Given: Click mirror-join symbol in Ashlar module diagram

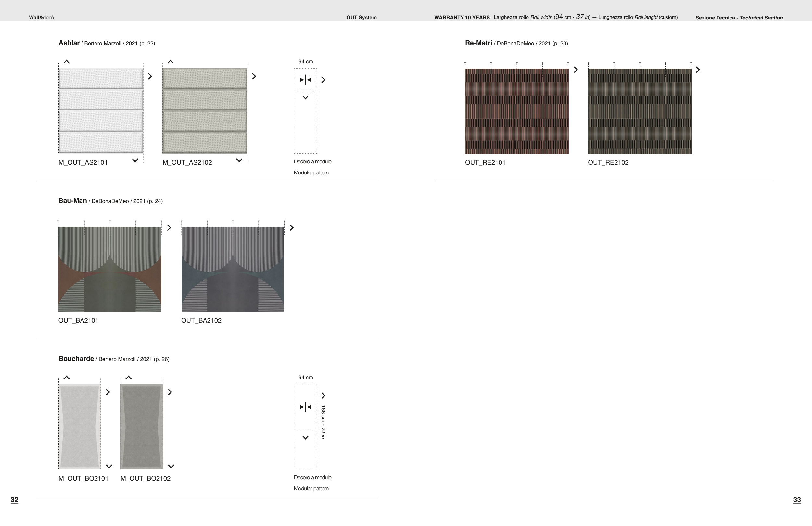Looking at the screenshot, I should click(x=305, y=80).
